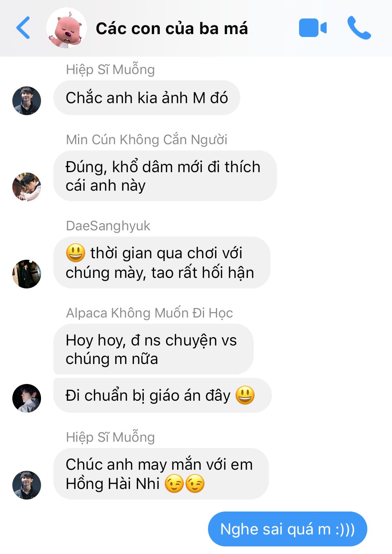Viewport: 392px width, 554px height.
Task: Start a video call with the group
Action: point(313,28)
